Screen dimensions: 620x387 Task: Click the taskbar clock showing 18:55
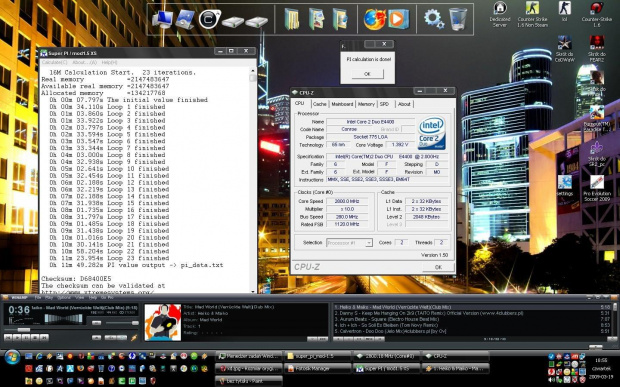pyautogui.click(x=601, y=361)
